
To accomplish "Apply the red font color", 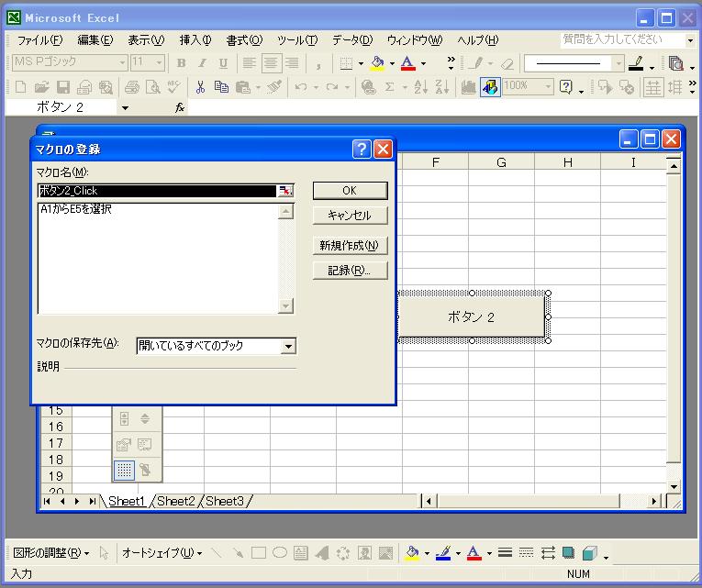I will [x=407, y=63].
